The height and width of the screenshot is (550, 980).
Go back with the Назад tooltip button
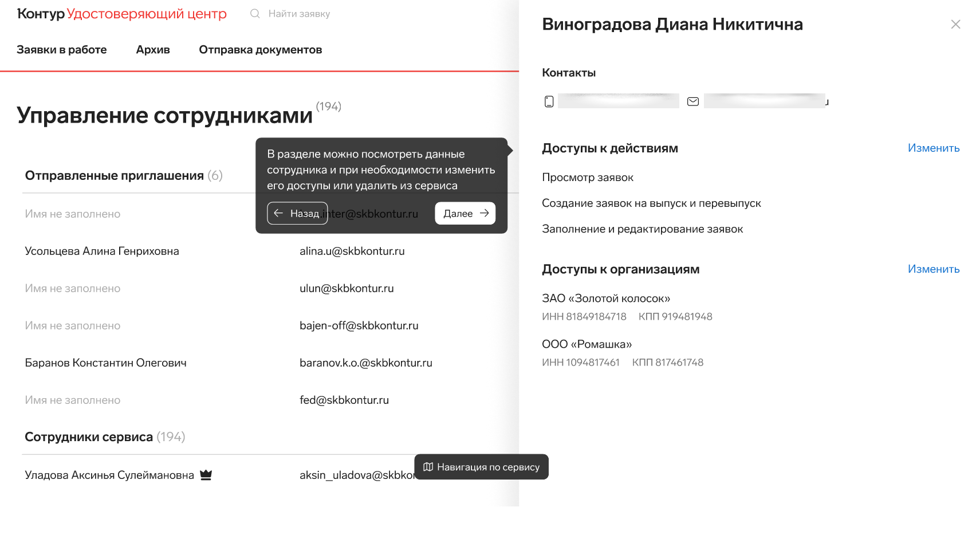click(297, 213)
